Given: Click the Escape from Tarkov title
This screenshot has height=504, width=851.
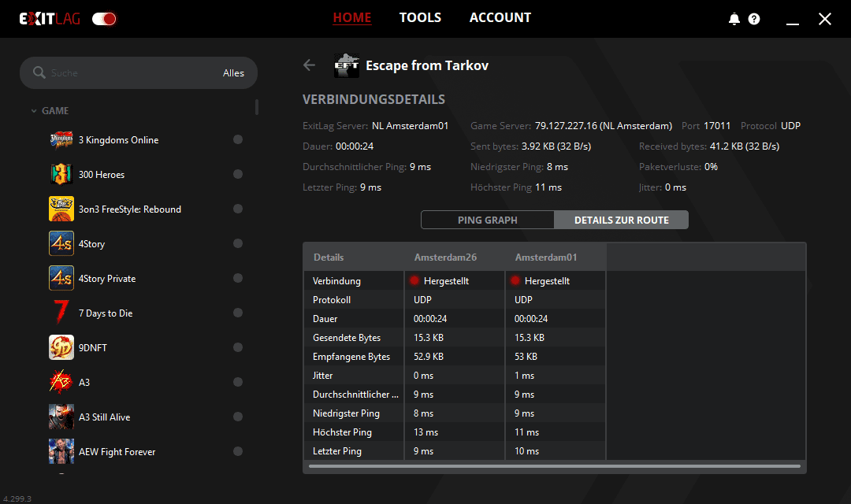Looking at the screenshot, I should pyautogui.click(x=427, y=65).
